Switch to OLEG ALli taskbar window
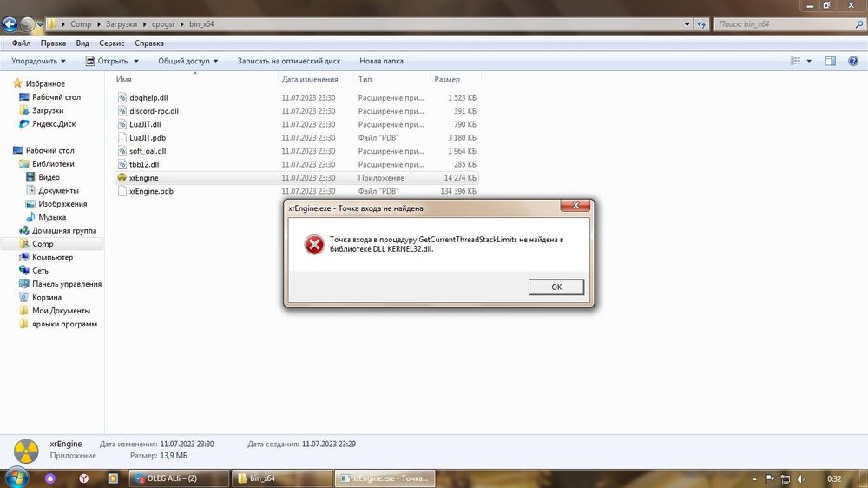868x488 pixels. [179, 478]
